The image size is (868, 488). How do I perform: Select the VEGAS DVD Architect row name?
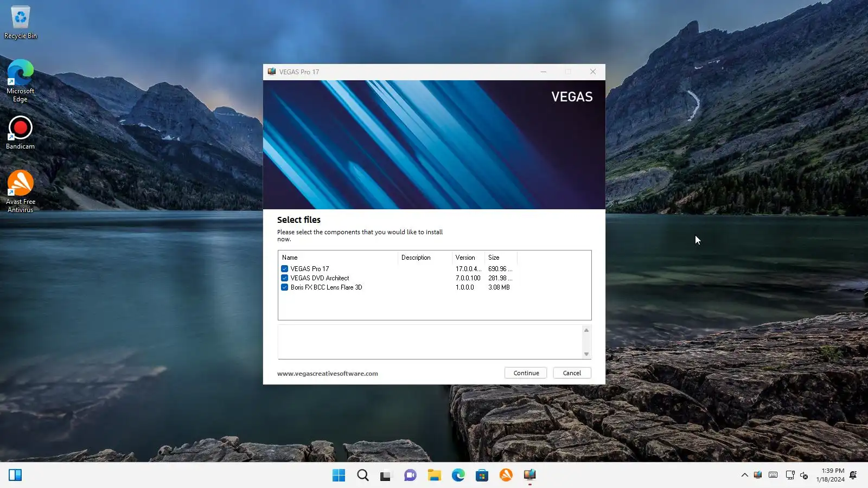click(320, 278)
